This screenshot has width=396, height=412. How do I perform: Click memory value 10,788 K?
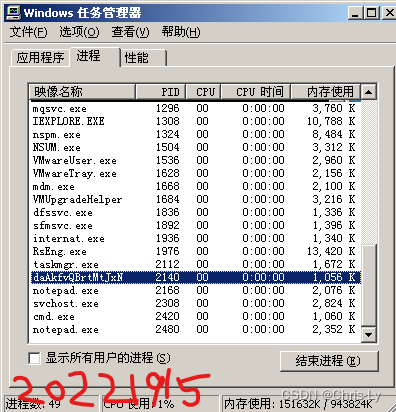[331, 121]
